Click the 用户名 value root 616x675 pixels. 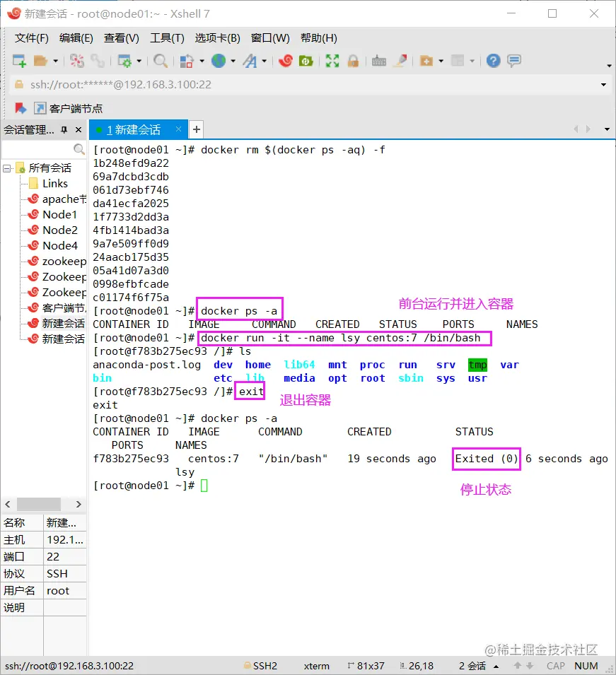[x=65, y=591]
